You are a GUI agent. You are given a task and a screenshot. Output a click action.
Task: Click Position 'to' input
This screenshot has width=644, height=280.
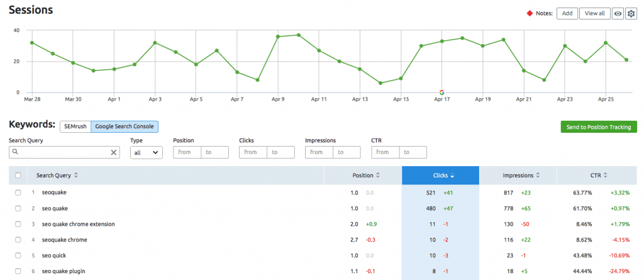[x=215, y=152]
